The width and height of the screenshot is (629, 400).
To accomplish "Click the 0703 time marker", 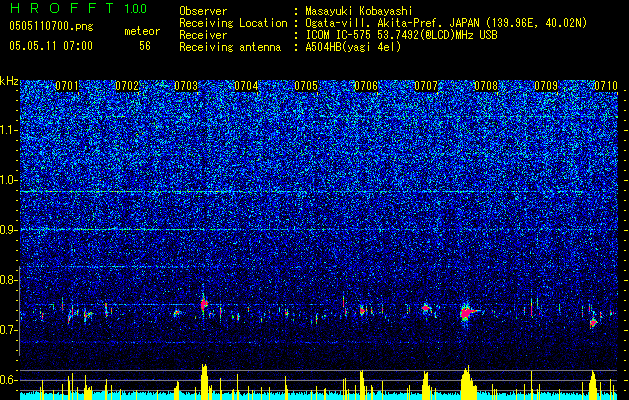I will pyautogui.click(x=186, y=86).
